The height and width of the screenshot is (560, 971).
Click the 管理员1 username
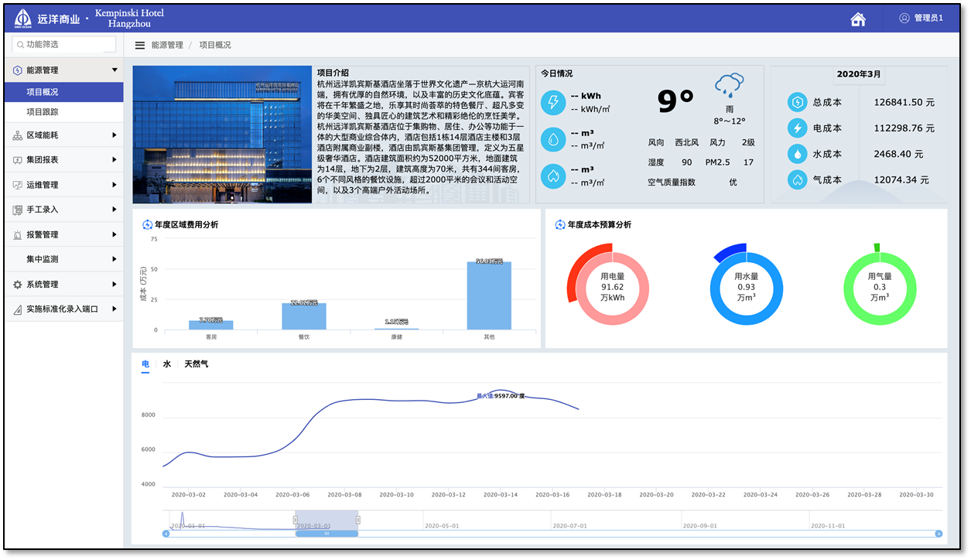pyautogui.click(x=928, y=19)
